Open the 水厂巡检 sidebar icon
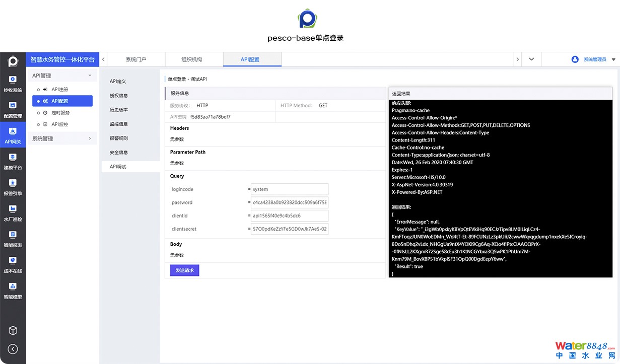This screenshot has width=620, height=364. (x=13, y=212)
